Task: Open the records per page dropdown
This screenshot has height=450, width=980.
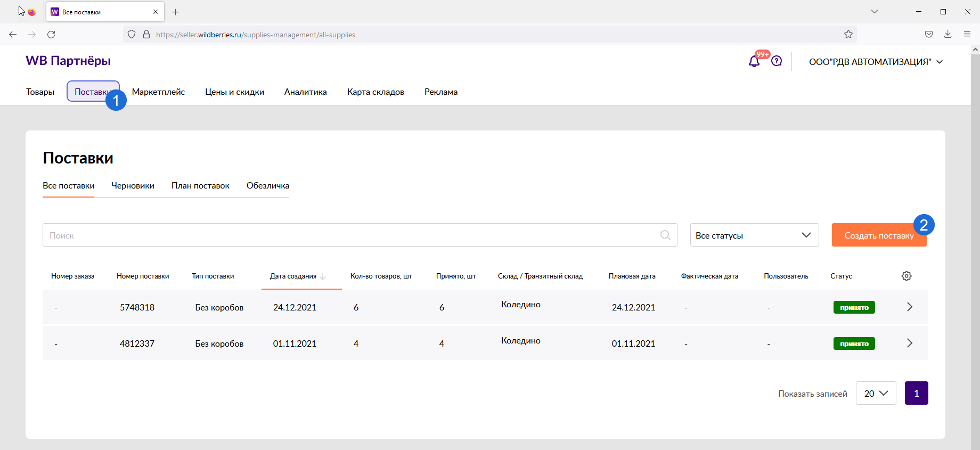Action: pos(876,393)
